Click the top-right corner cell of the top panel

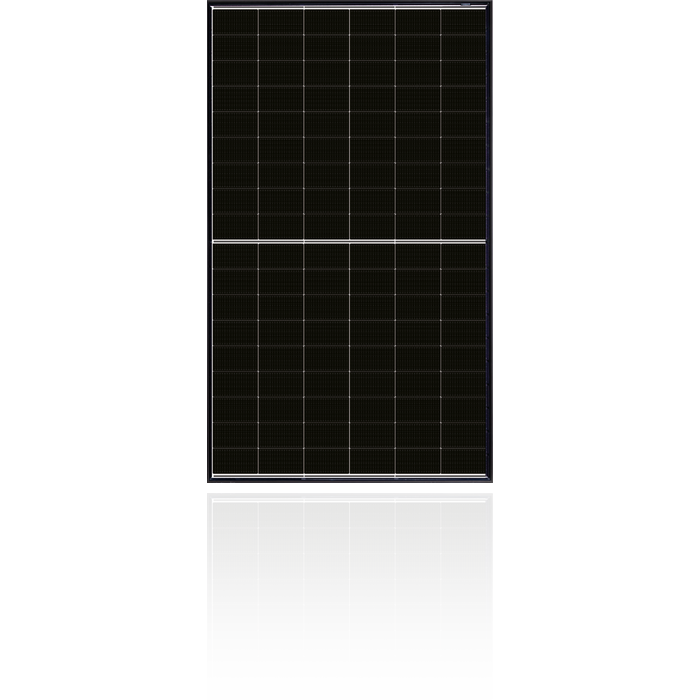click(x=463, y=22)
